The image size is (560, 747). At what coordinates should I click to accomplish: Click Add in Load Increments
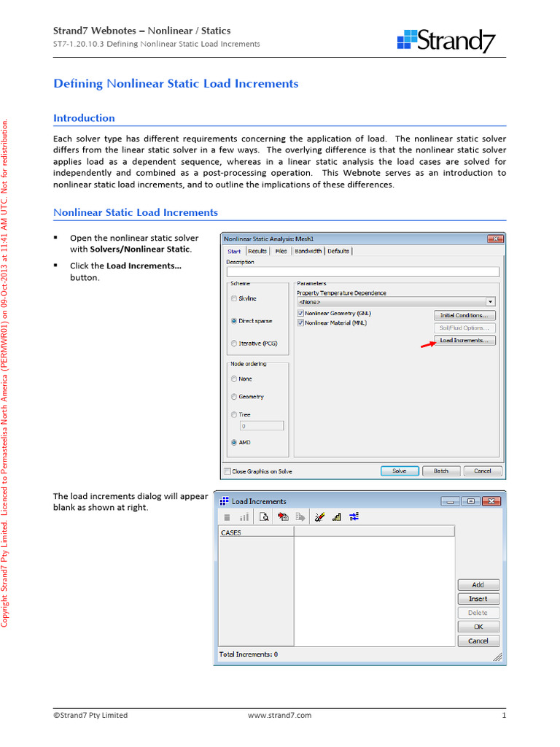[478, 584]
